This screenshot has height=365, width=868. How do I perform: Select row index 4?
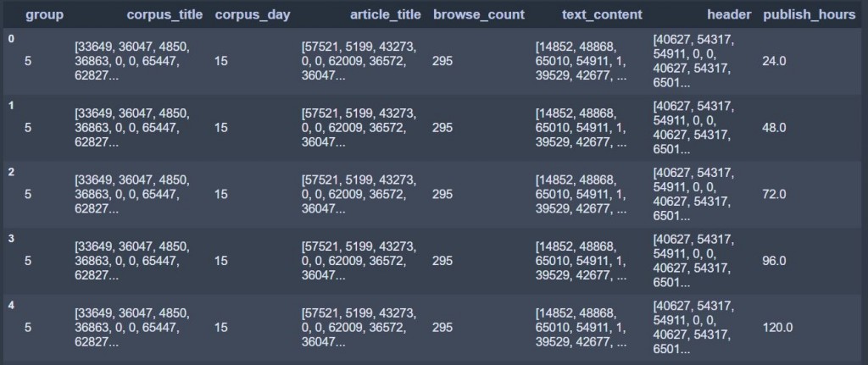(x=11, y=305)
